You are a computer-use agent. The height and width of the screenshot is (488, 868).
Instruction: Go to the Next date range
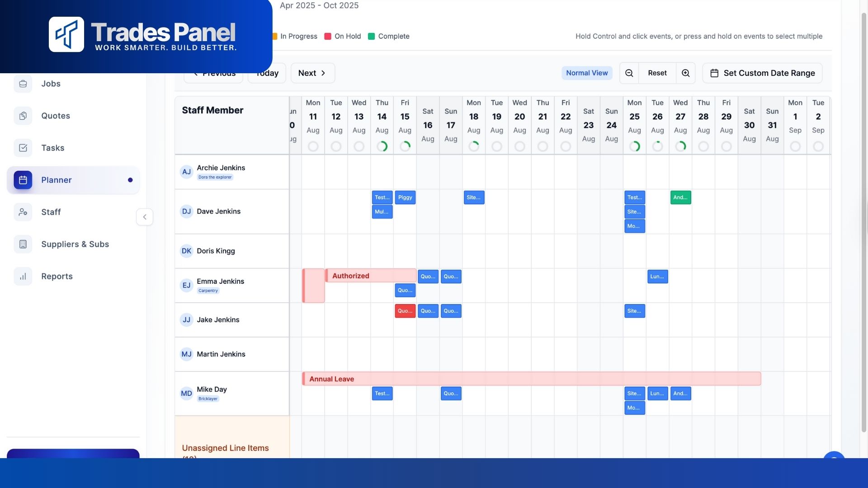click(312, 73)
